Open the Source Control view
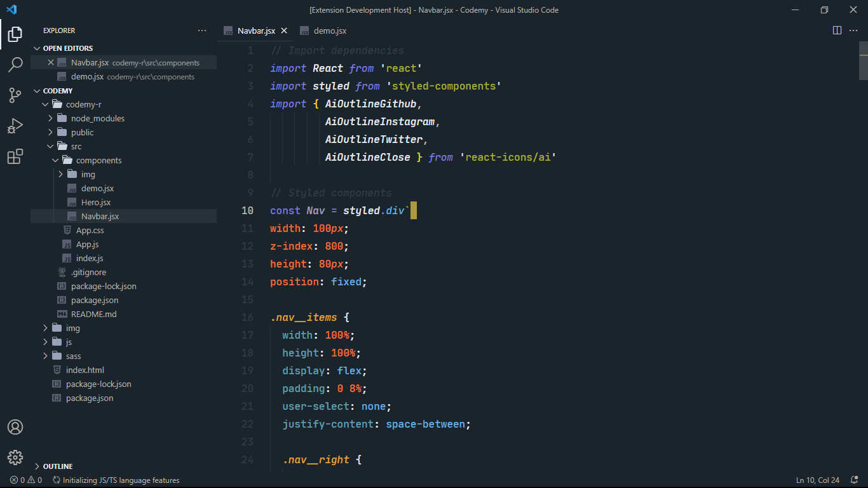 [15, 95]
